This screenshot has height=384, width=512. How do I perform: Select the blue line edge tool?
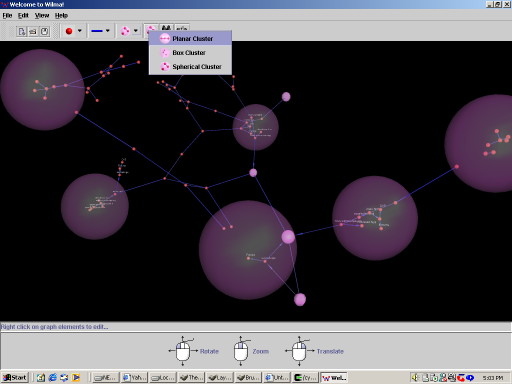tap(97, 31)
